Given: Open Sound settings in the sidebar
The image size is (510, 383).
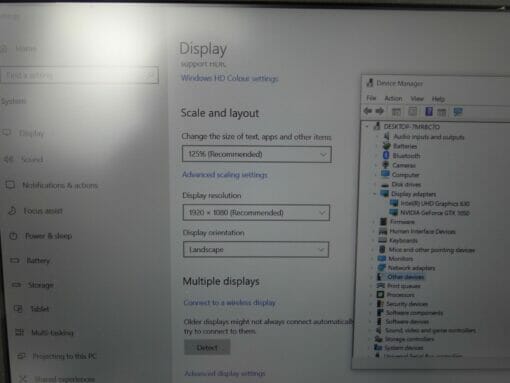Looking at the screenshot, I should 32,159.
